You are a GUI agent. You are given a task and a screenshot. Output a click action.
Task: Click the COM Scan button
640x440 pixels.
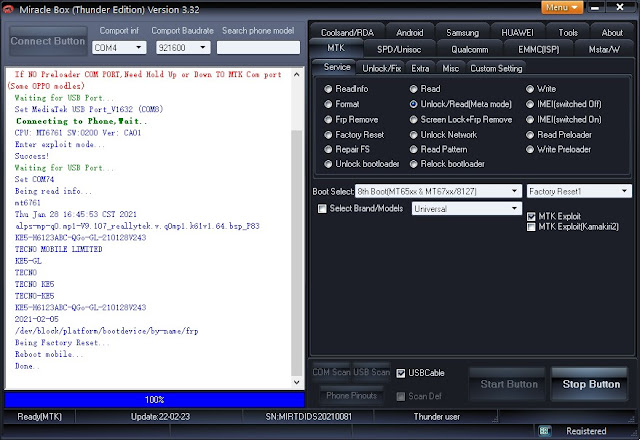(x=331, y=372)
